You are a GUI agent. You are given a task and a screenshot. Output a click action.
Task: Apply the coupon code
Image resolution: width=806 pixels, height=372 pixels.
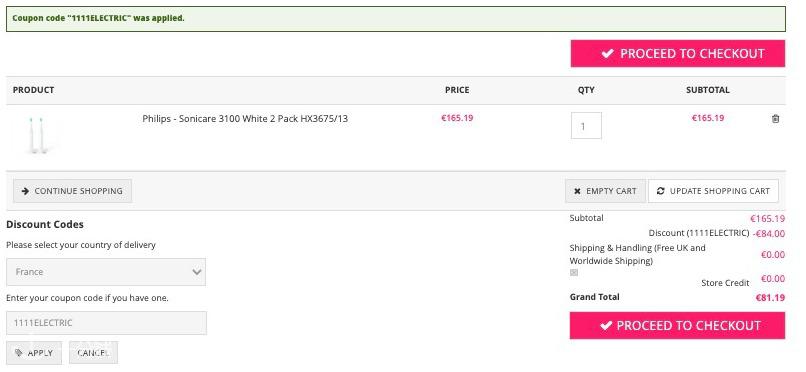[x=34, y=353]
